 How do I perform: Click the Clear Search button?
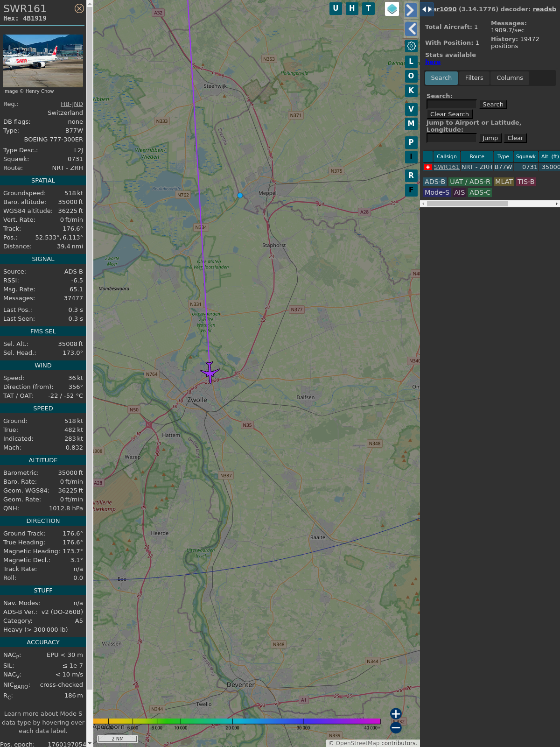(449, 114)
